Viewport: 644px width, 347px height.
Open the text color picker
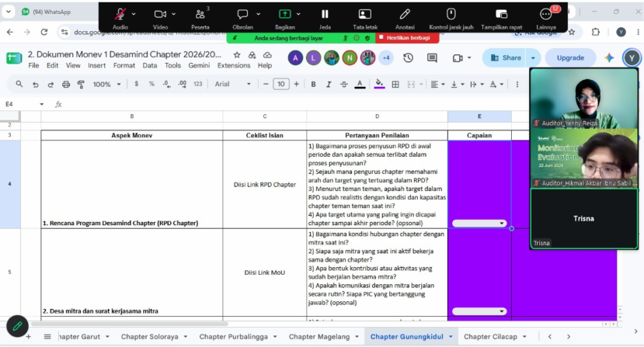pyautogui.click(x=360, y=84)
